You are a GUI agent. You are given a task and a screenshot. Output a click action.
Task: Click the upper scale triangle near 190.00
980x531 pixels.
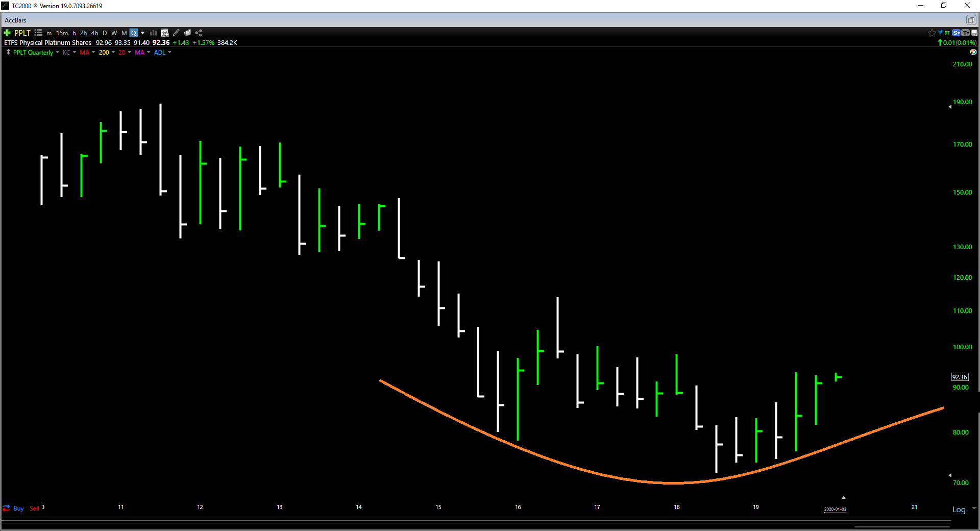(x=950, y=107)
